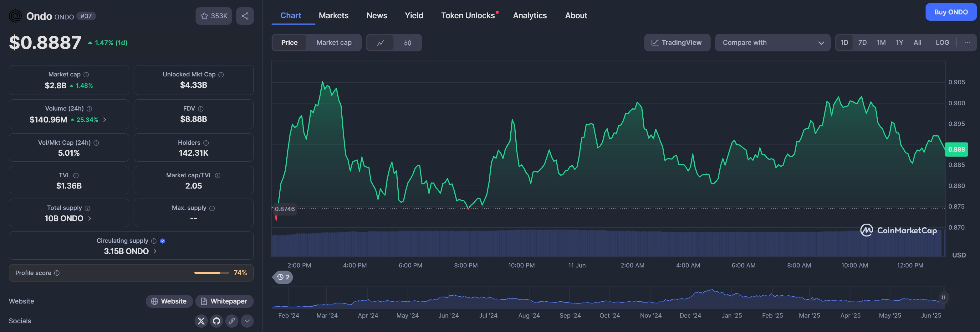Screen dimensions: 980x332
Task: Open the Chart tab
Action: tap(291, 16)
